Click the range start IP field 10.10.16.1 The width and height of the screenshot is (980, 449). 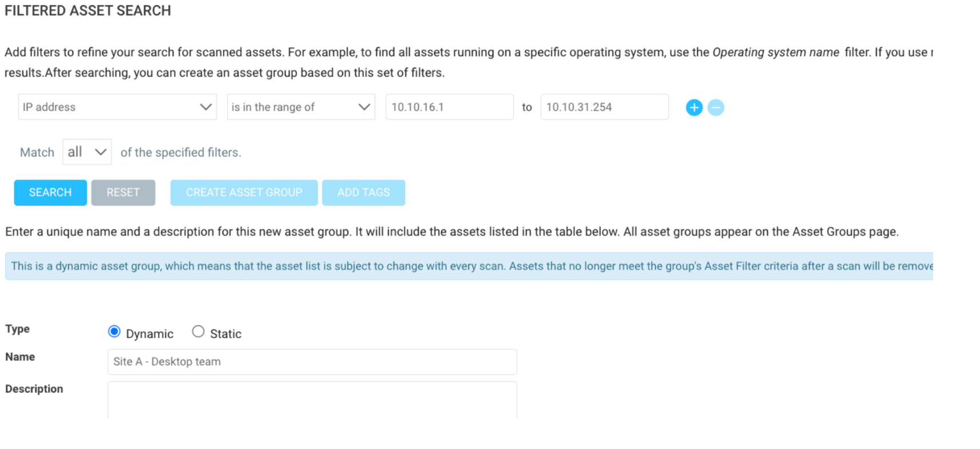click(449, 107)
